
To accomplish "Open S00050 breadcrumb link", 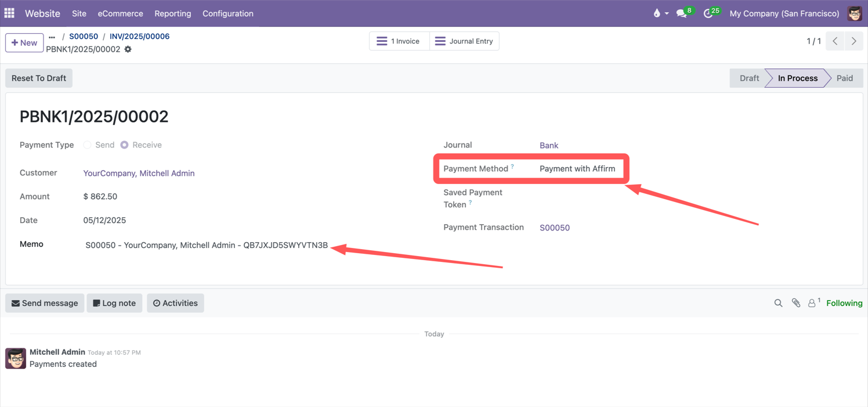I will pyautogui.click(x=84, y=36).
